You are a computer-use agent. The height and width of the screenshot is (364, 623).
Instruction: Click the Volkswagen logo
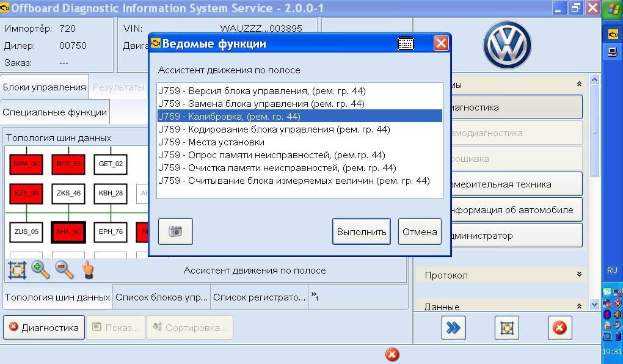pos(508,45)
